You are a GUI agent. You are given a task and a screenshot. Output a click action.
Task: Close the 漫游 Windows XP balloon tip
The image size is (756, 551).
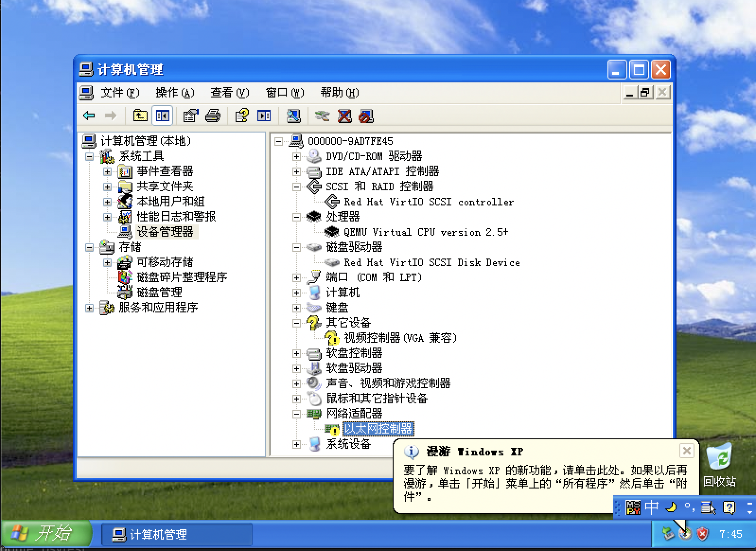pyautogui.click(x=686, y=451)
